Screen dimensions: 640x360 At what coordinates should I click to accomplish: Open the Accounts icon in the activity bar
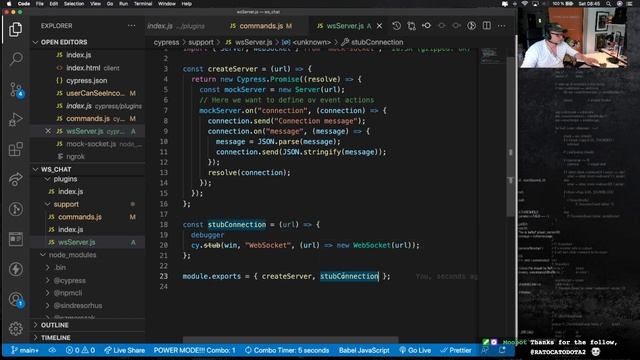click(x=16, y=299)
